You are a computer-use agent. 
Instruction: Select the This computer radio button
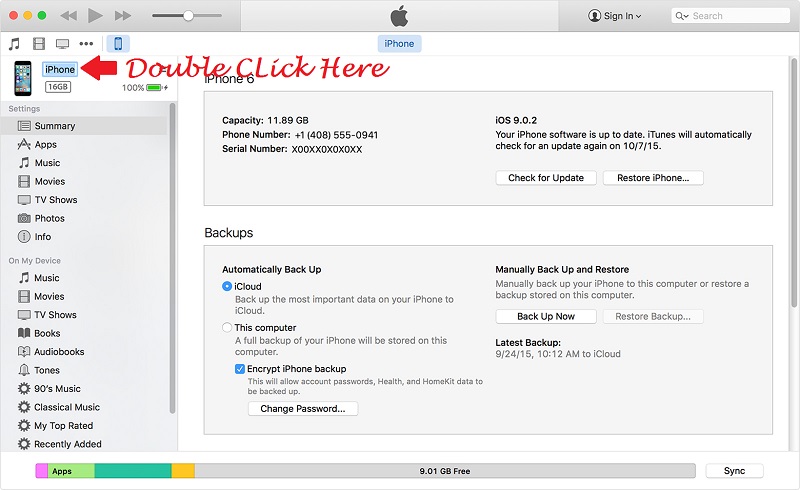[227, 328]
